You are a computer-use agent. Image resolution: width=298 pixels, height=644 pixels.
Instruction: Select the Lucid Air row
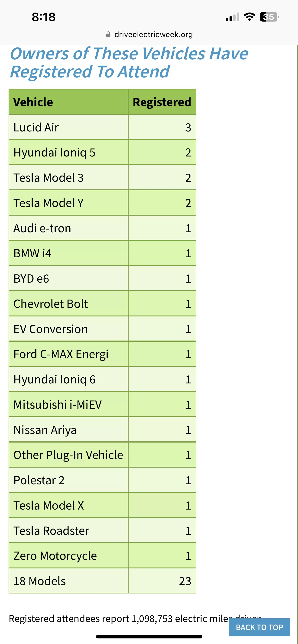[x=102, y=127]
